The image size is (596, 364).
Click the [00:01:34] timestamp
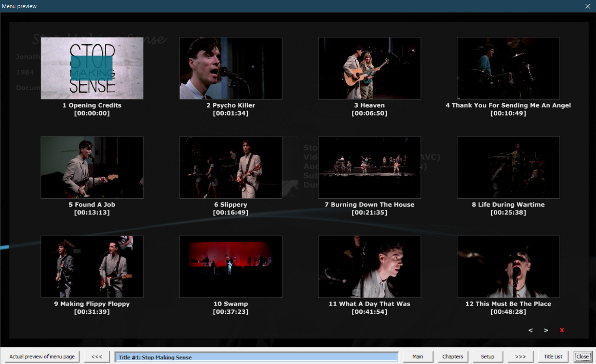[x=231, y=113]
